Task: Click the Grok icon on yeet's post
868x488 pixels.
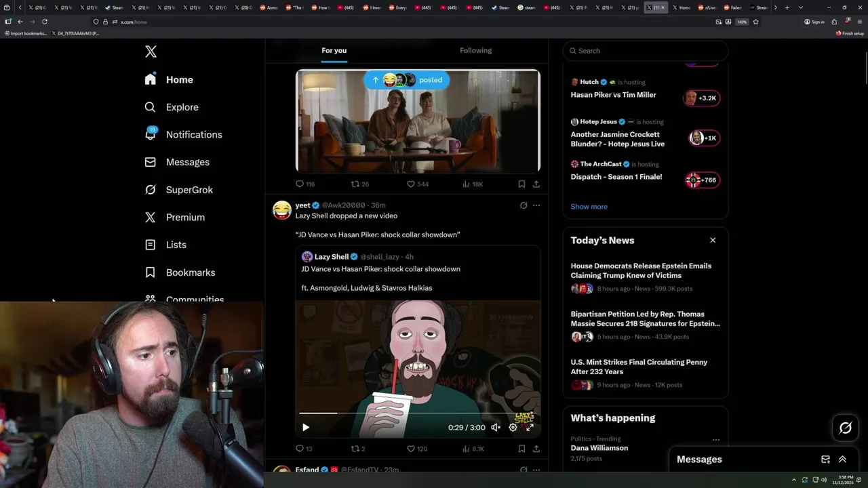Action: (524, 205)
